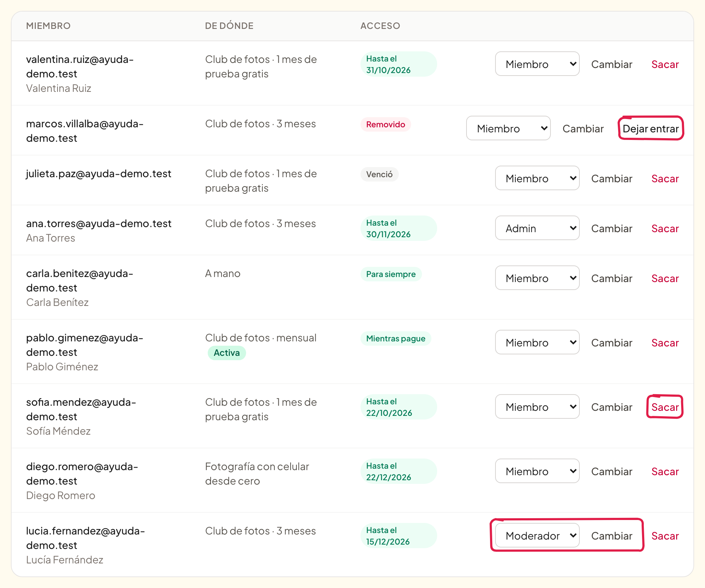Viewport: 705px width, 588px height.
Task: Click the Venció access badge
Action: click(x=379, y=174)
